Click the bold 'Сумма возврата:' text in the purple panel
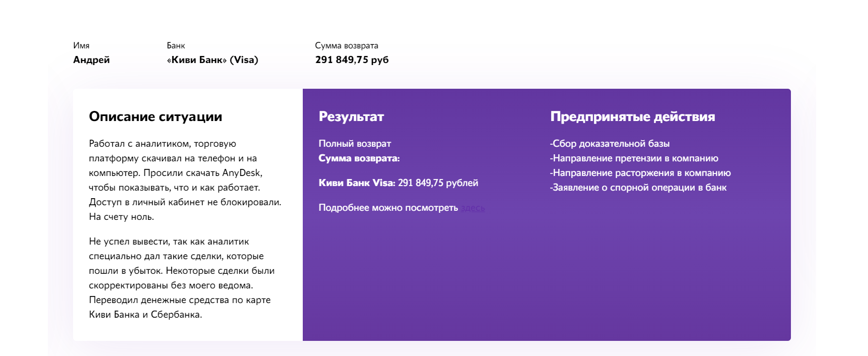 pyautogui.click(x=359, y=158)
